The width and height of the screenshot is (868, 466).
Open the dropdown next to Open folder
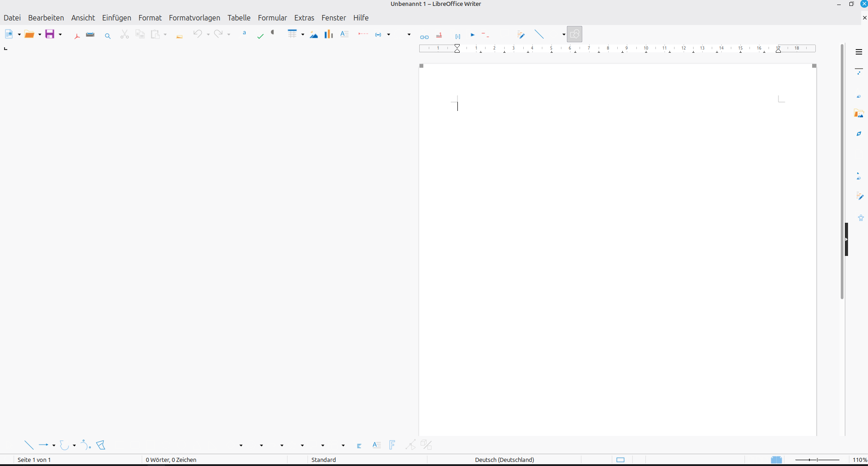(x=40, y=35)
